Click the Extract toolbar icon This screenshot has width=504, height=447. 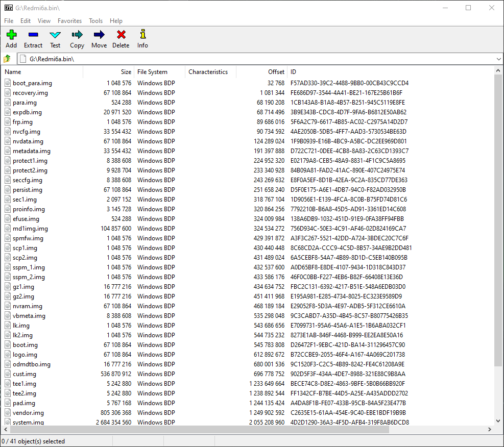[x=33, y=35]
